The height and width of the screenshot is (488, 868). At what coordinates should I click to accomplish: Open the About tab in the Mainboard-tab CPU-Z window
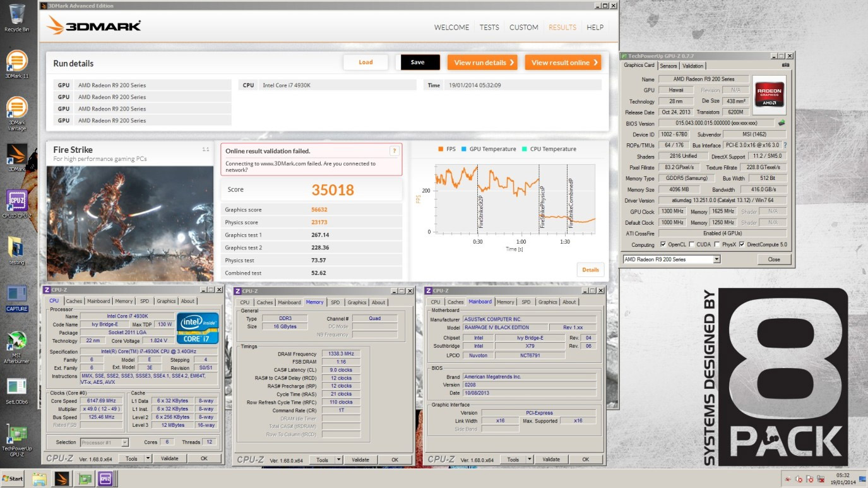[569, 302]
